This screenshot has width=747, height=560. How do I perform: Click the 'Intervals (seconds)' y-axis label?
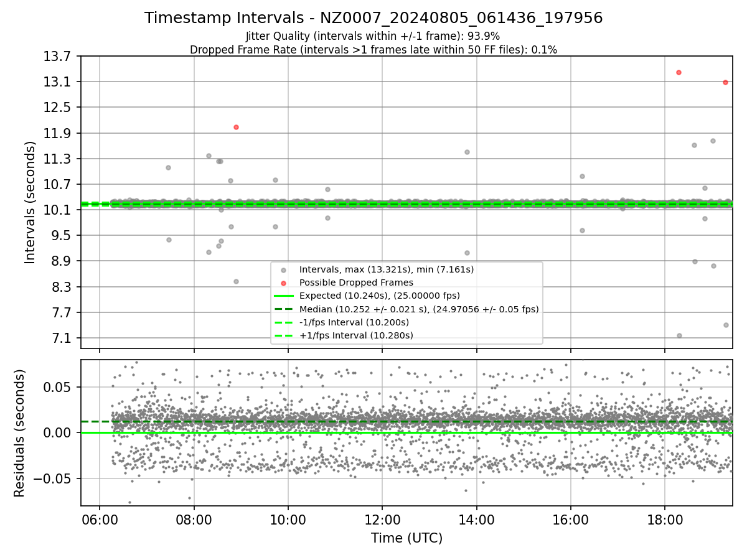click(x=30, y=202)
